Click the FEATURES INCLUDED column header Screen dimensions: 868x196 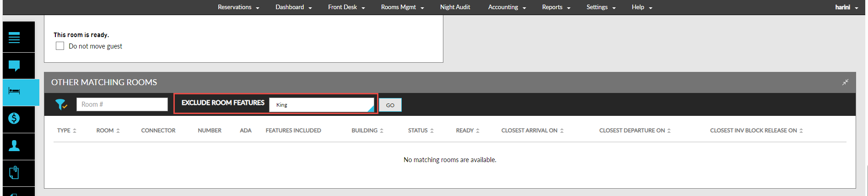tap(293, 131)
